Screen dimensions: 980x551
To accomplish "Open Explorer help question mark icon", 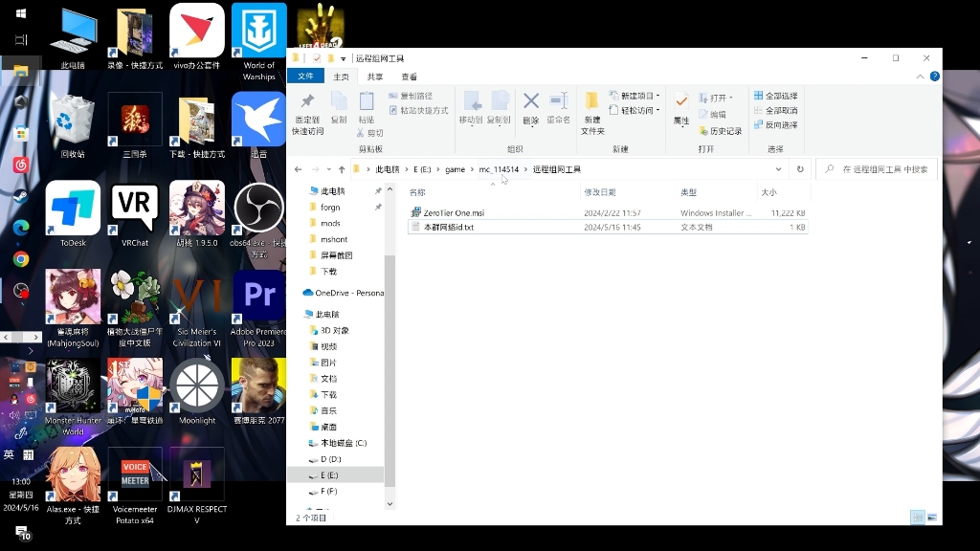I will click(934, 77).
